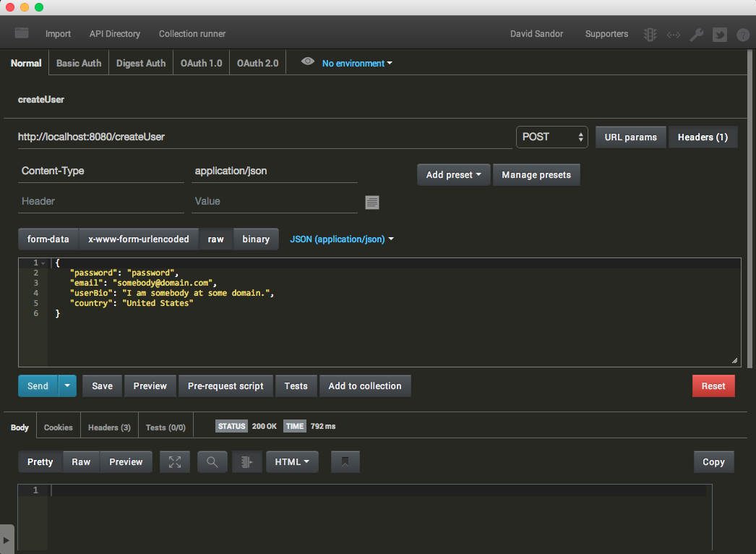Toggle line wrapping icon in response toolbar
Screen dimensions: 756x554
pos(247,462)
